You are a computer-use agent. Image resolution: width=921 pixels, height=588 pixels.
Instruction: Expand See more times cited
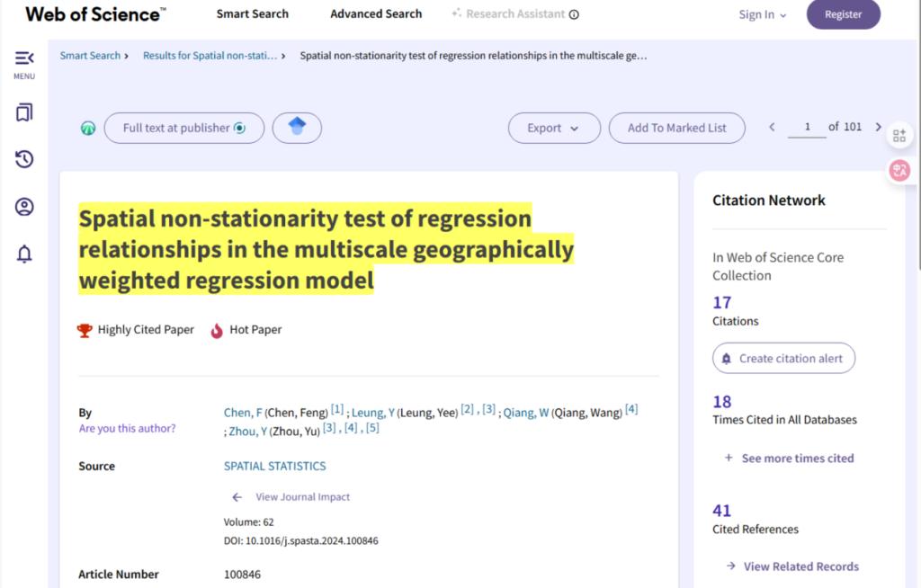click(x=788, y=459)
